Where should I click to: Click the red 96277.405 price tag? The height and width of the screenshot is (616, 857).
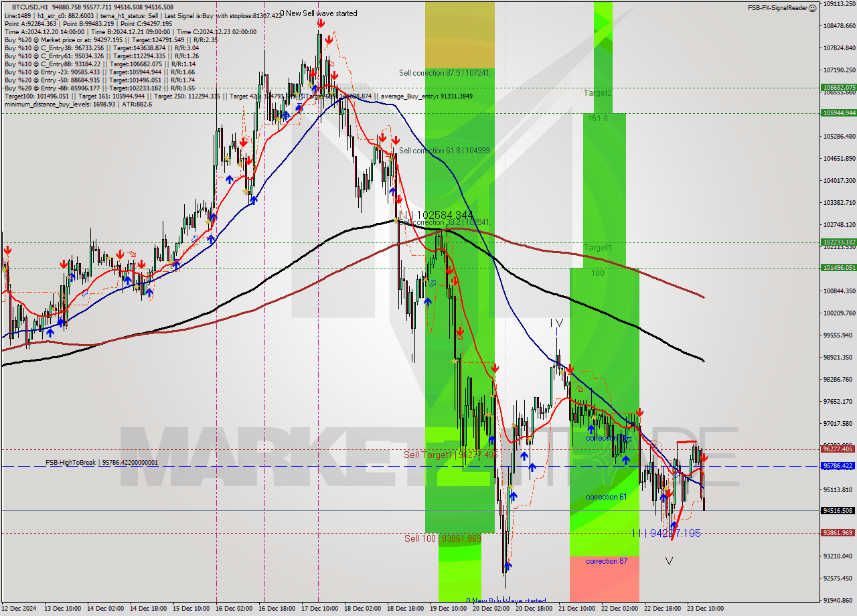pos(838,449)
